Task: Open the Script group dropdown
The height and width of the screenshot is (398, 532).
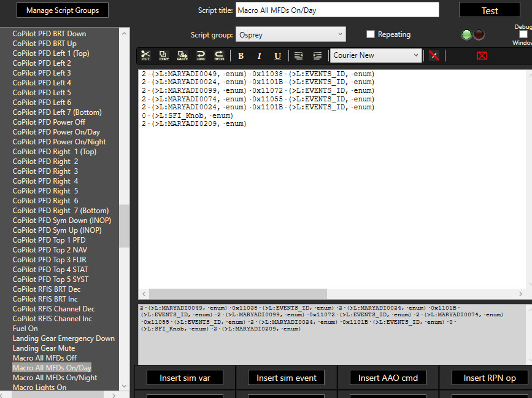Action: 339,34
